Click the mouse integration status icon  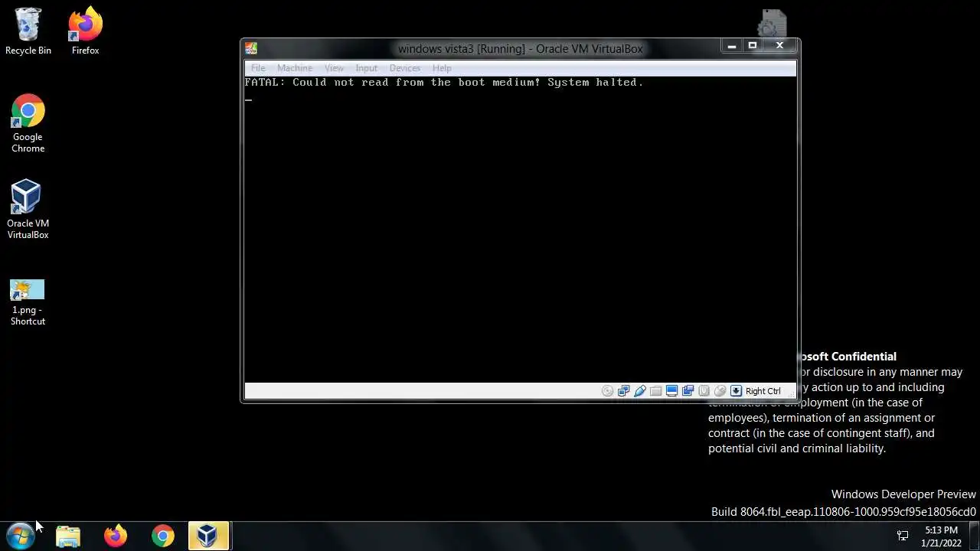tap(720, 391)
